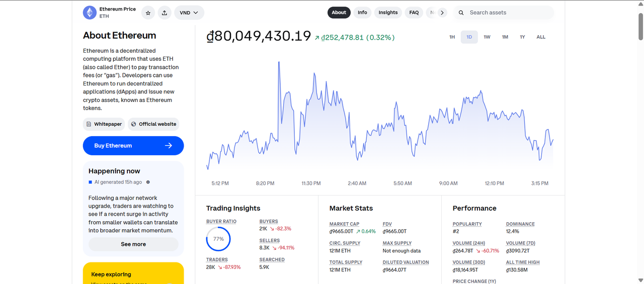
Task: Click the magnifier search icon
Action: 461,13
